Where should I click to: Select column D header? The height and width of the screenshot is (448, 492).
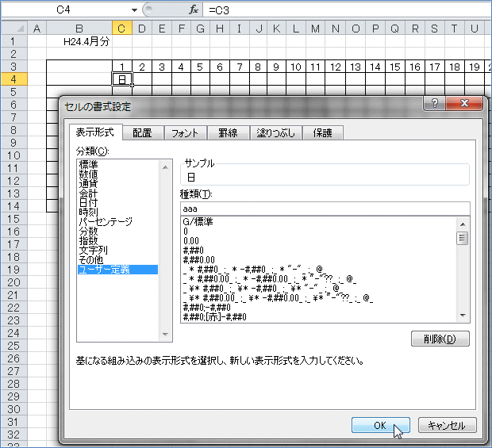pos(141,29)
